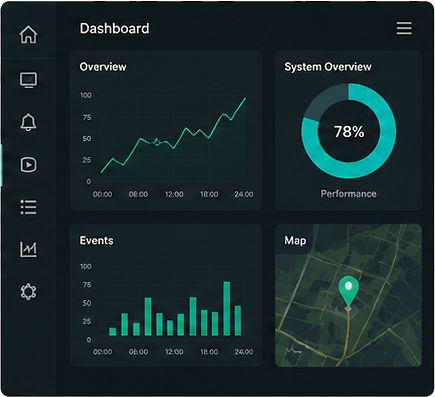
Task: Click the Dashboard title
Action: [114, 29]
